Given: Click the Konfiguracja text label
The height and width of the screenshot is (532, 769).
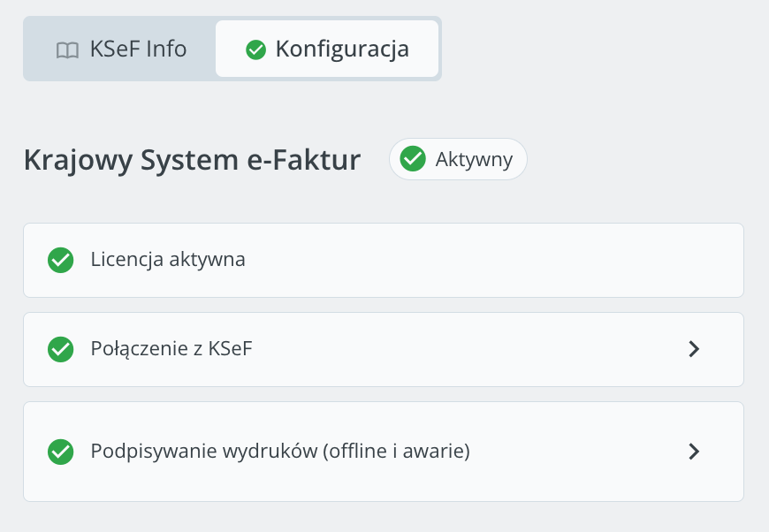Looking at the screenshot, I should 342,50.
